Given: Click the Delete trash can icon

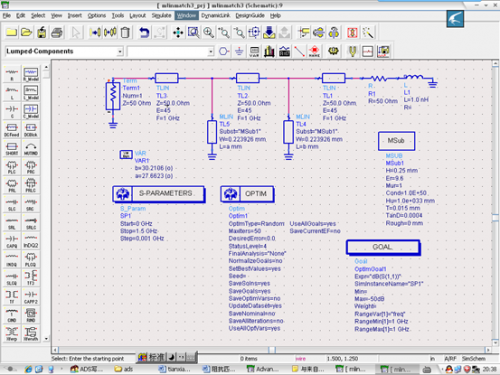Looking at the screenshot, I should tap(125, 32).
